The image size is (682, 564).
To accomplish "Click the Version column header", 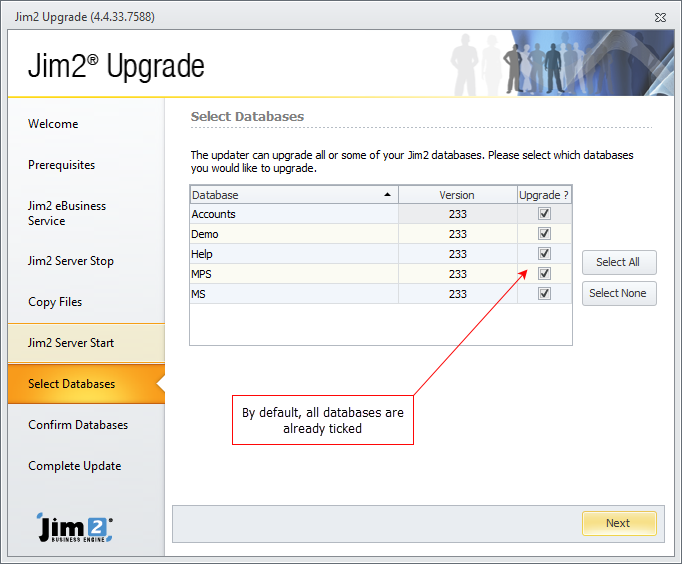I will tap(458, 195).
